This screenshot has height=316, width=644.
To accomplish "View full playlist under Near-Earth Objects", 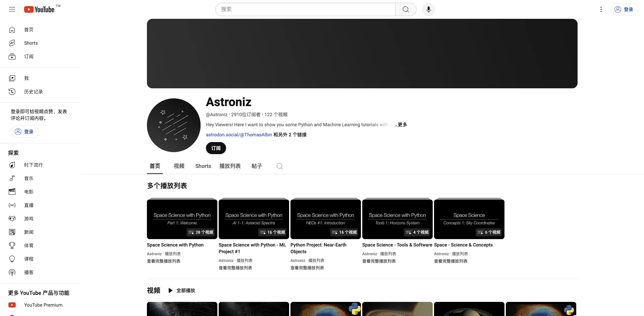I will [307, 268].
